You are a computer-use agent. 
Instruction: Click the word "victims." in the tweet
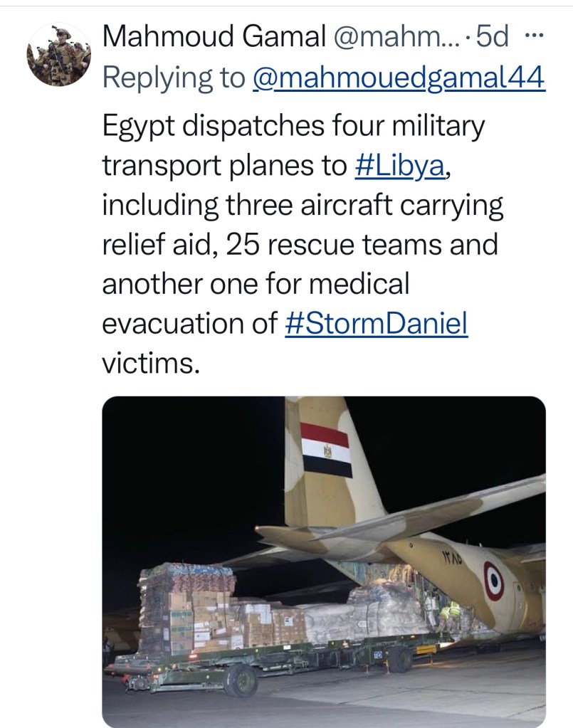(148, 363)
